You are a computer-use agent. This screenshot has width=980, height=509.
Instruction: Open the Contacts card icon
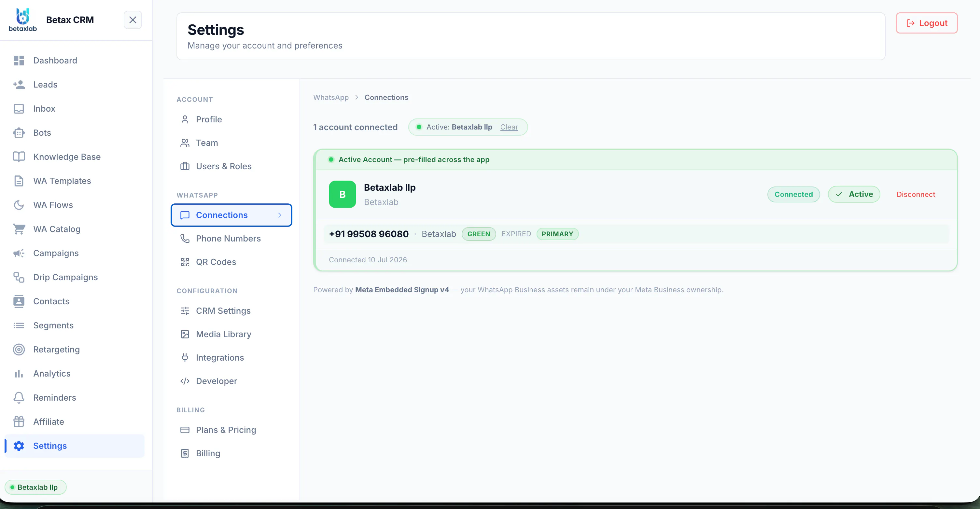click(19, 301)
